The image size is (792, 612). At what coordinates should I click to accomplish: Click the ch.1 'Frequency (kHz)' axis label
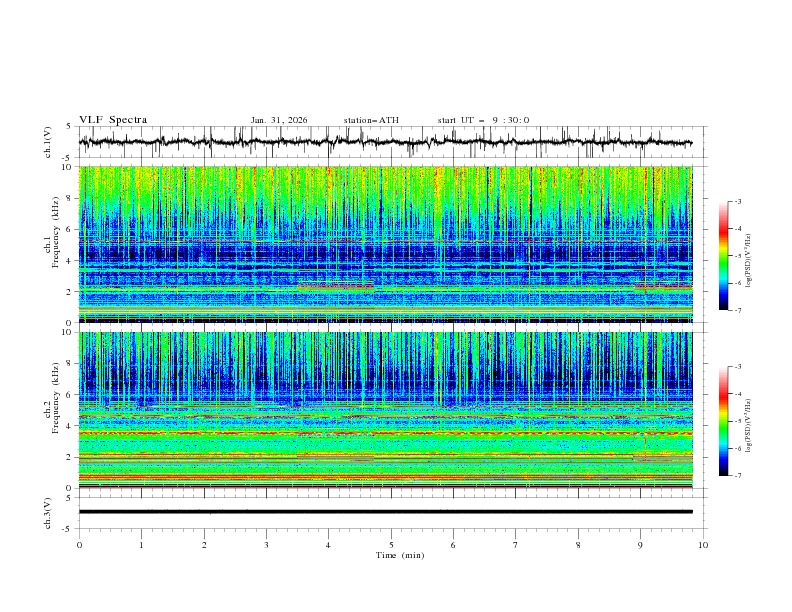[56, 232]
